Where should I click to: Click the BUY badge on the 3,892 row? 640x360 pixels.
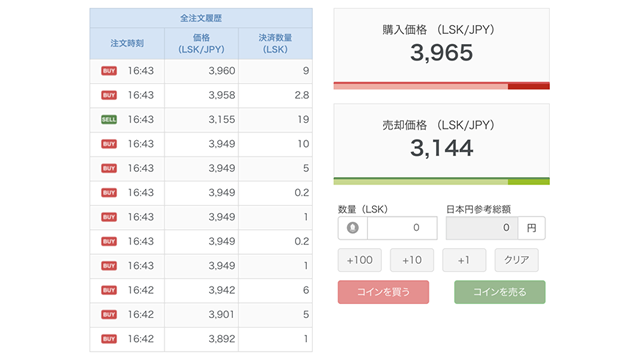[x=109, y=339]
